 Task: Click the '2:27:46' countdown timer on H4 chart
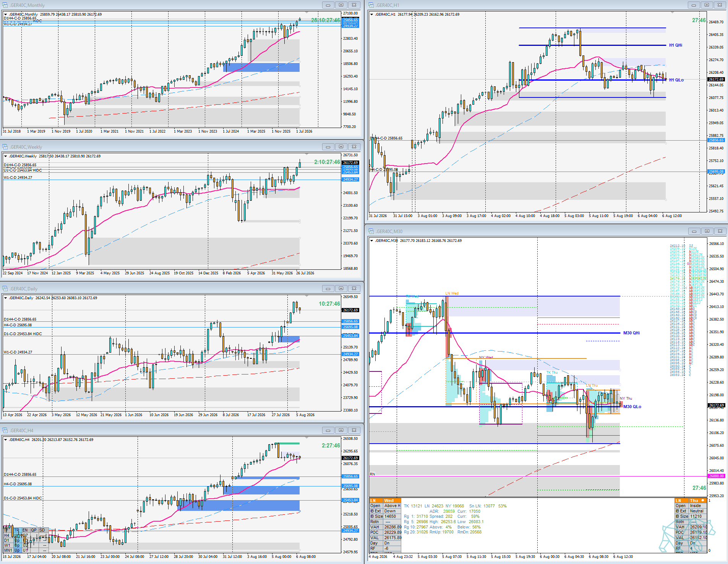point(331,446)
